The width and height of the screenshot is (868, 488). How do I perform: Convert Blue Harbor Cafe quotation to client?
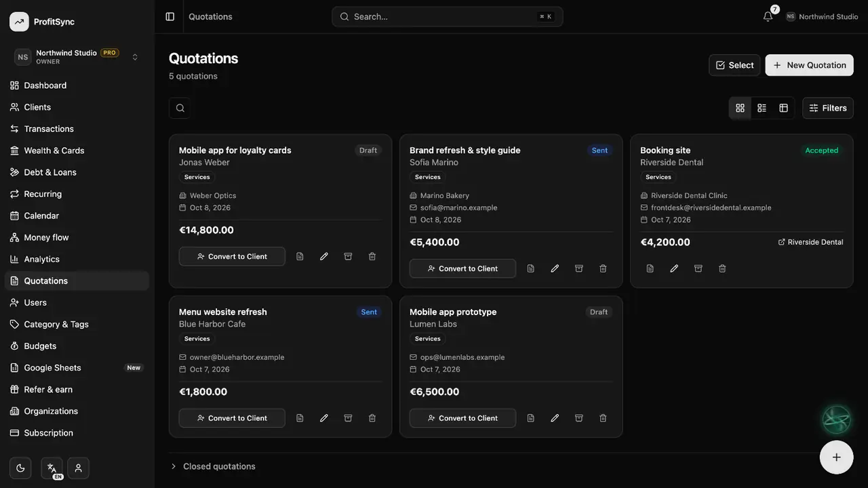pos(232,418)
